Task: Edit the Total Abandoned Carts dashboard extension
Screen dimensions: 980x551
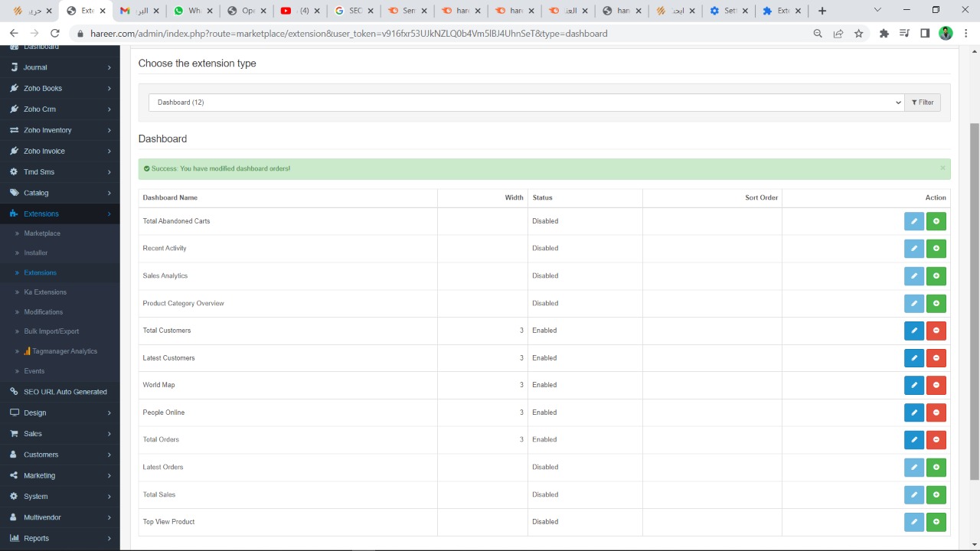Action: (914, 221)
